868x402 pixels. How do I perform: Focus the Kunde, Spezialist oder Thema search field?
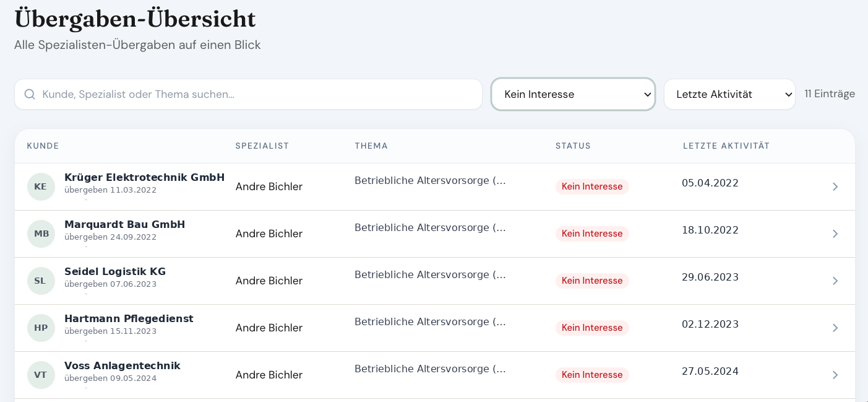tap(248, 94)
